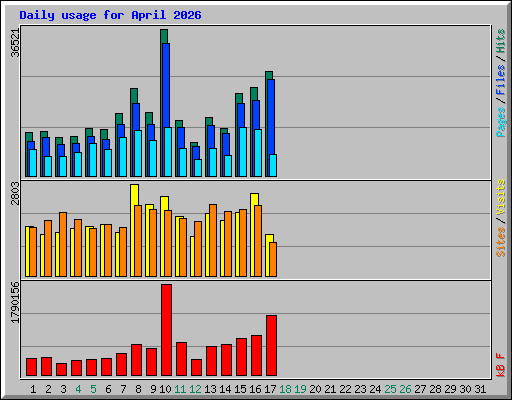Select green weekend day label 5
The image size is (512, 400).
click(x=93, y=389)
